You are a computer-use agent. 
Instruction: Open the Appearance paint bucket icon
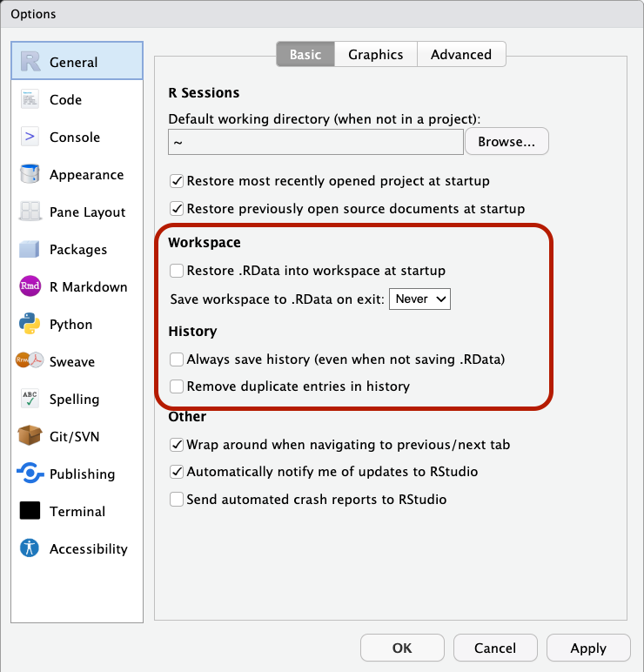pyautogui.click(x=30, y=174)
